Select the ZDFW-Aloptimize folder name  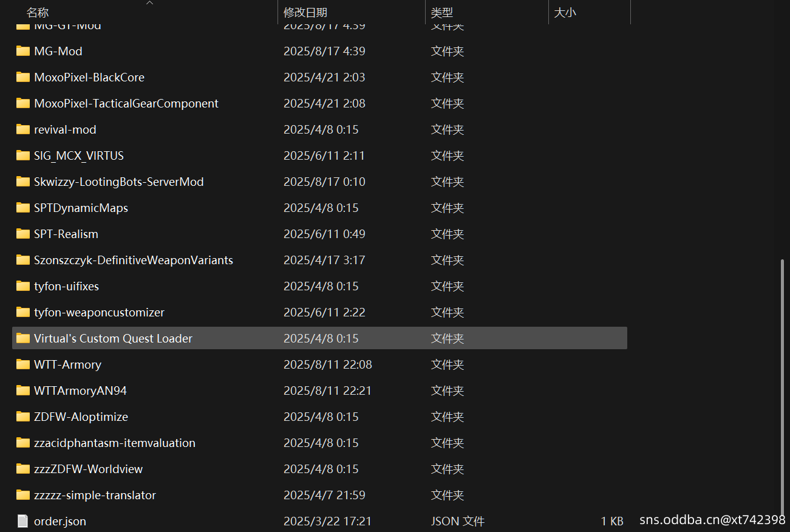pyautogui.click(x=81, y=417)
